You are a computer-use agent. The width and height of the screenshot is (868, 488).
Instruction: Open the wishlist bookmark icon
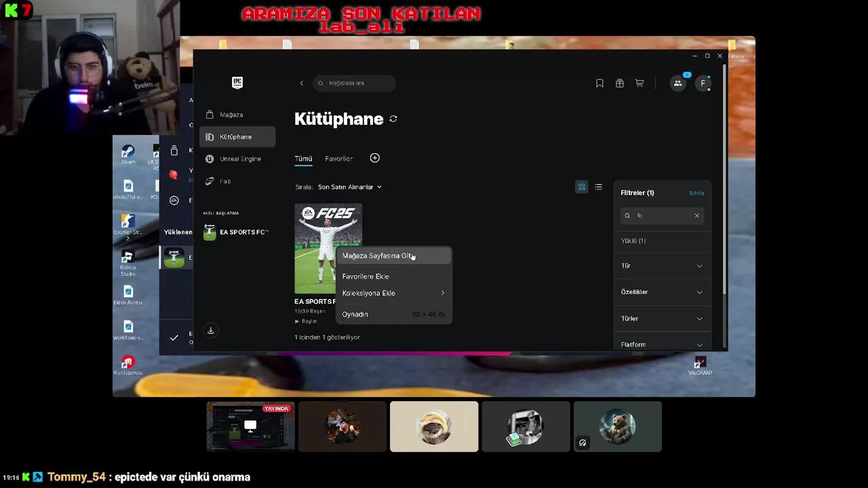pyautogui.click(x=599, y=83)
